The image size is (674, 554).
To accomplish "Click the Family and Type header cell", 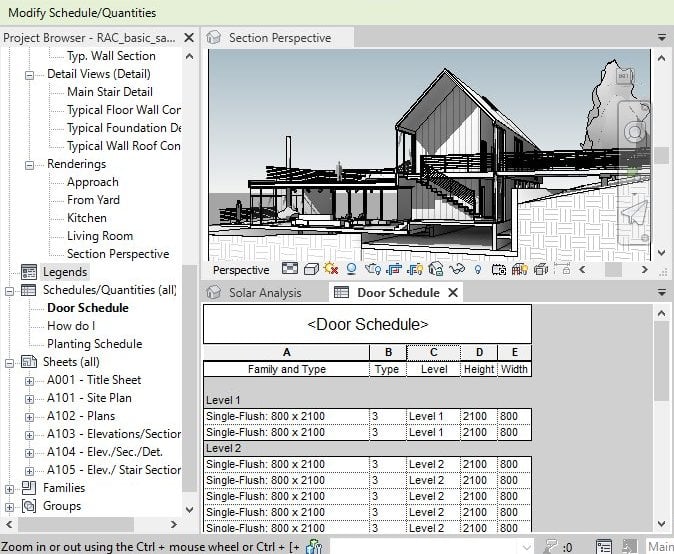I will pyautogui.click(x=286, y=369).
